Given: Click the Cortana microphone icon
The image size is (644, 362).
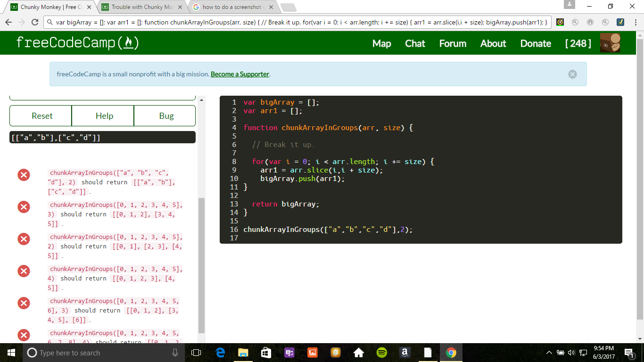Looking at the screenshot, I should coord(175,353).
